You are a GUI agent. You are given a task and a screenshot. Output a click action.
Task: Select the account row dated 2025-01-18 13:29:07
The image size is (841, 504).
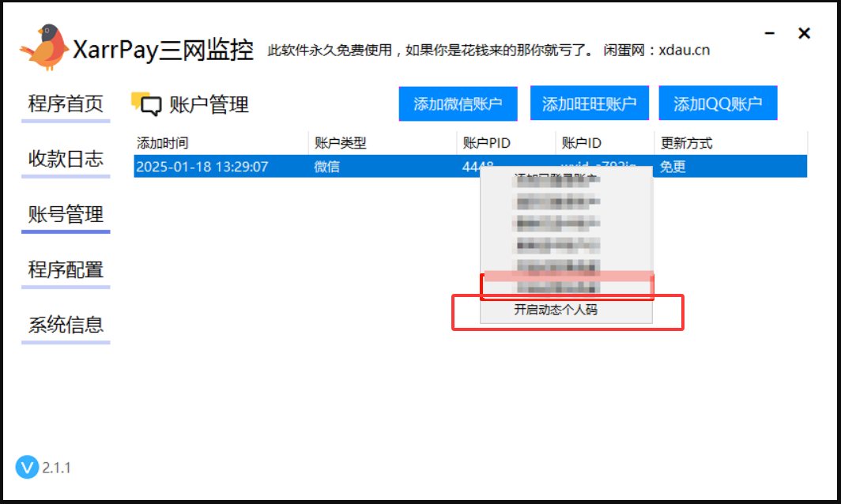click(202, 167)
